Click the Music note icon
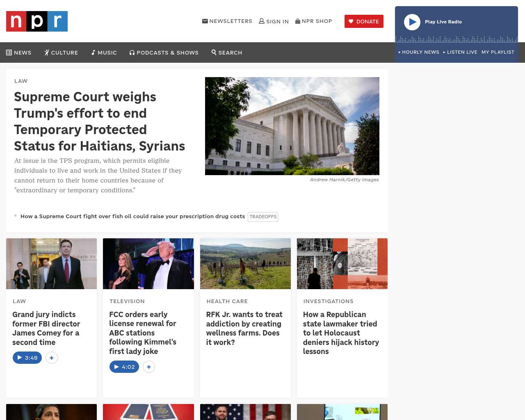The width and height of the screenshot is (525, 420). (94, 52)
